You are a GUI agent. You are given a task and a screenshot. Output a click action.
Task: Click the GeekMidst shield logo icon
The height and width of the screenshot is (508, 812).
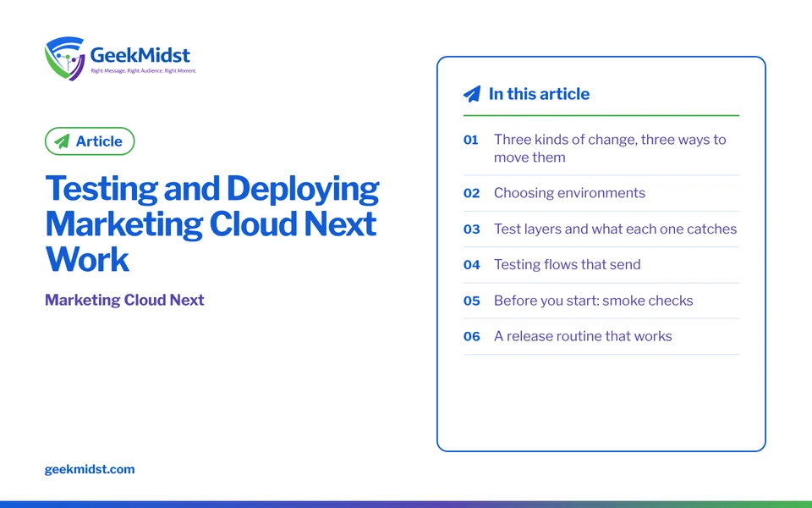[65, 58]
